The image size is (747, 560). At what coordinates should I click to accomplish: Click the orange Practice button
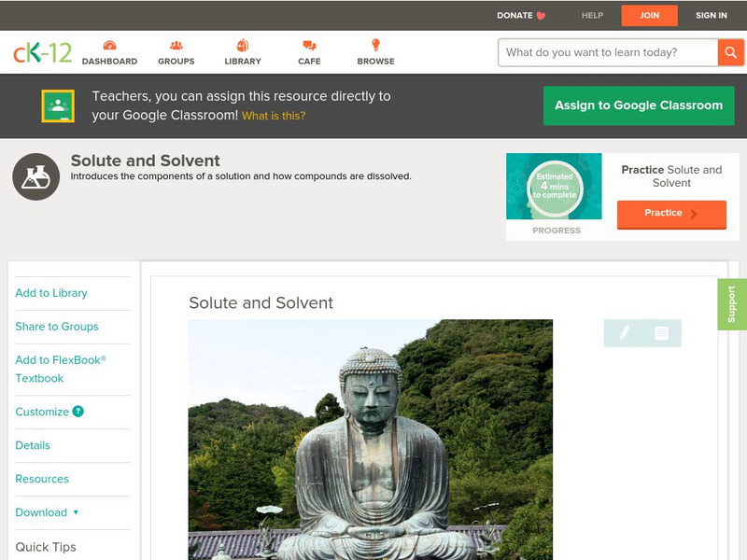pyautogui.click(x=671, y=214)
